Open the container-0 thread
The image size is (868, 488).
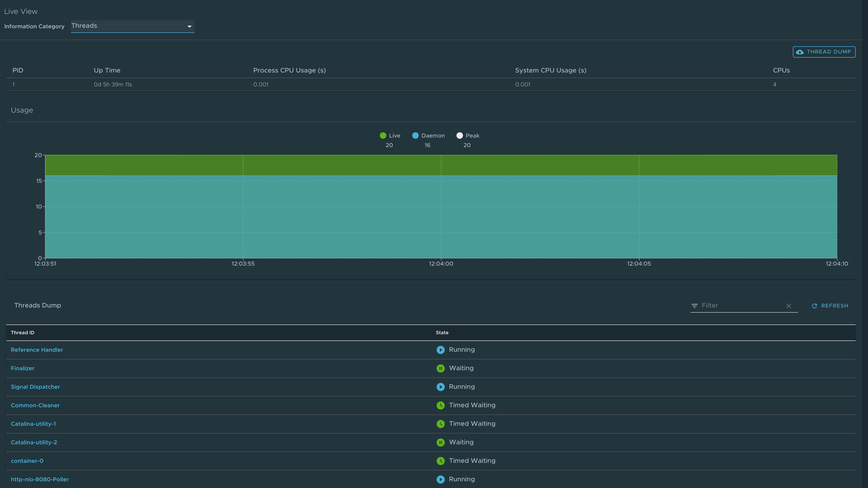pyautogui.click(x=27, y=461)
